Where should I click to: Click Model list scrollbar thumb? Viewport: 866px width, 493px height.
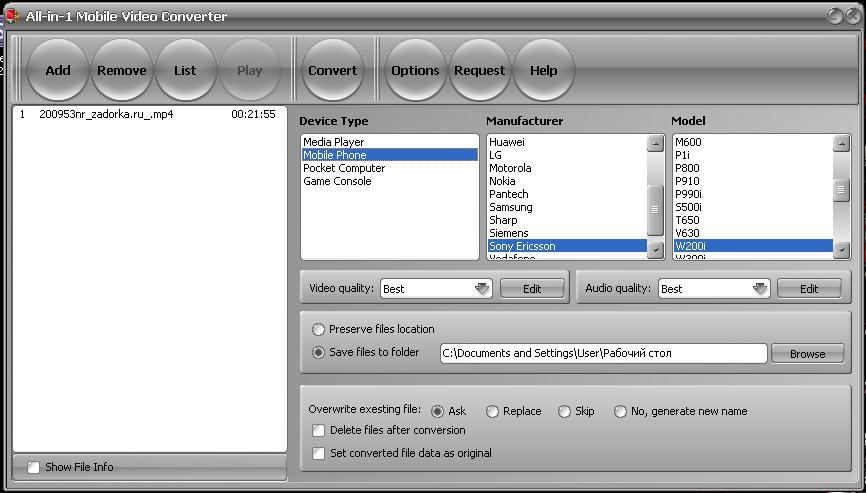(841, 189)
